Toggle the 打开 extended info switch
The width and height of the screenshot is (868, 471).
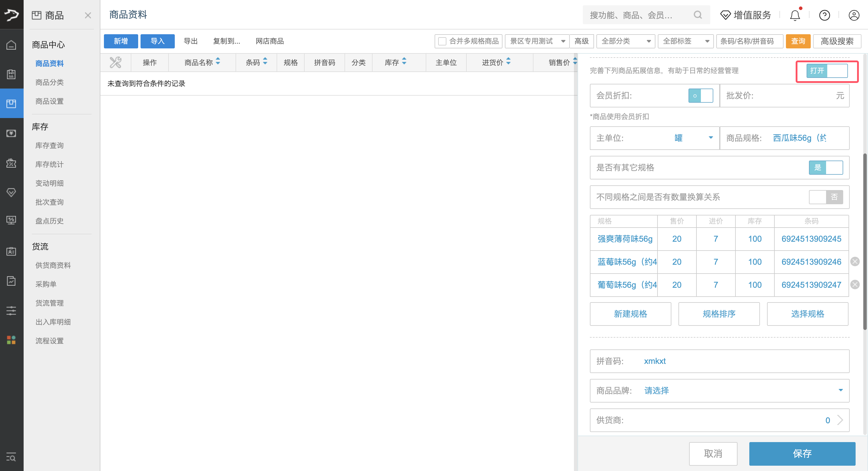click(827, 71)
